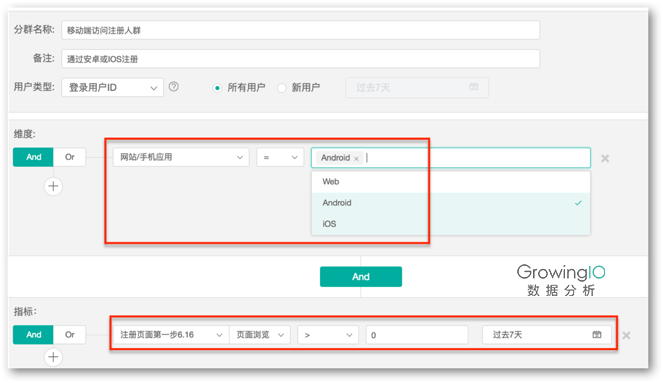The height and width of the screenshot is (383, 663).
Task: Open the calendar icon in the metric date field
Action: tap(597, 334)
